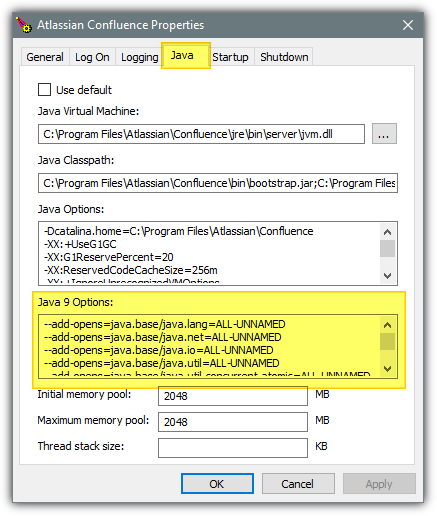Click the Java Options scrollbar thumb

[x=387, y=248]
